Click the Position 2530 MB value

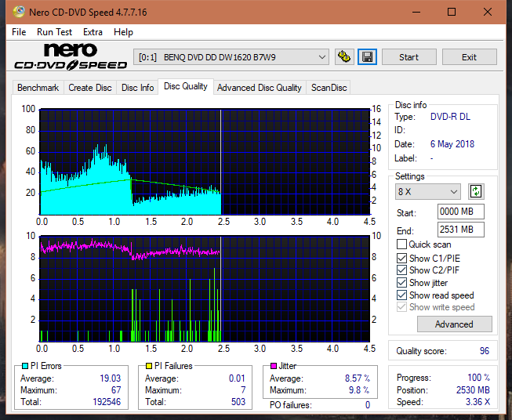coord(473,390)
